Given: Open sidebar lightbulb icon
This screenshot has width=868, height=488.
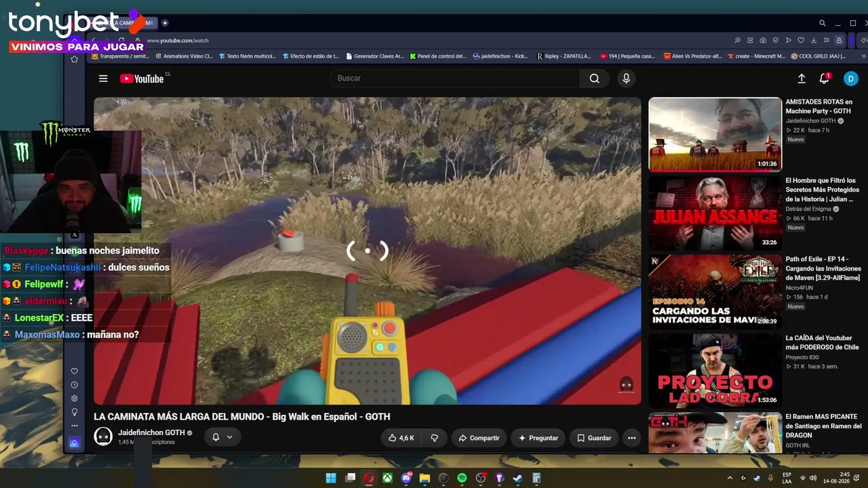Looking at the screenshot, I should pos(75,412).
